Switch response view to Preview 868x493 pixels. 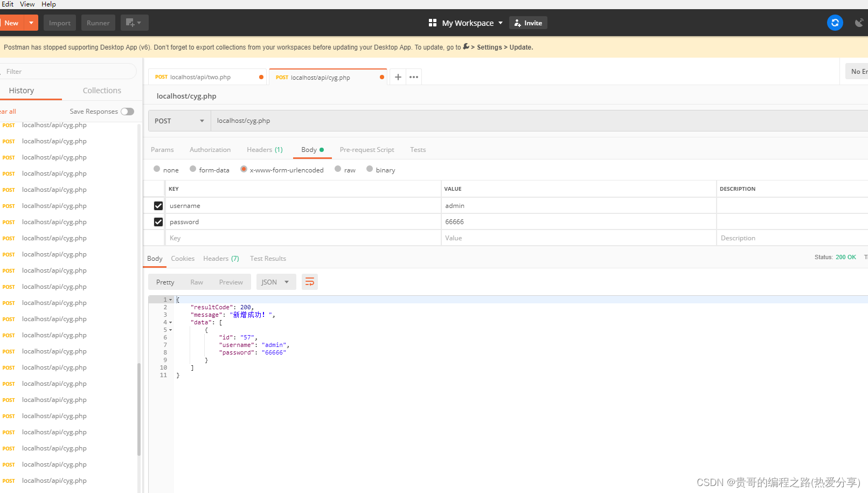231,282
